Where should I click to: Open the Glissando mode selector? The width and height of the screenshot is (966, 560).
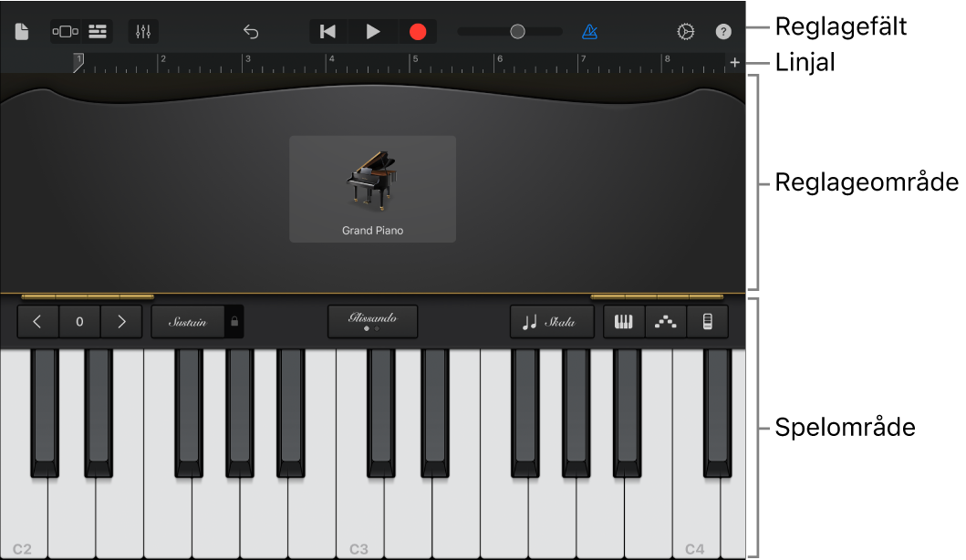click(372, 321)
